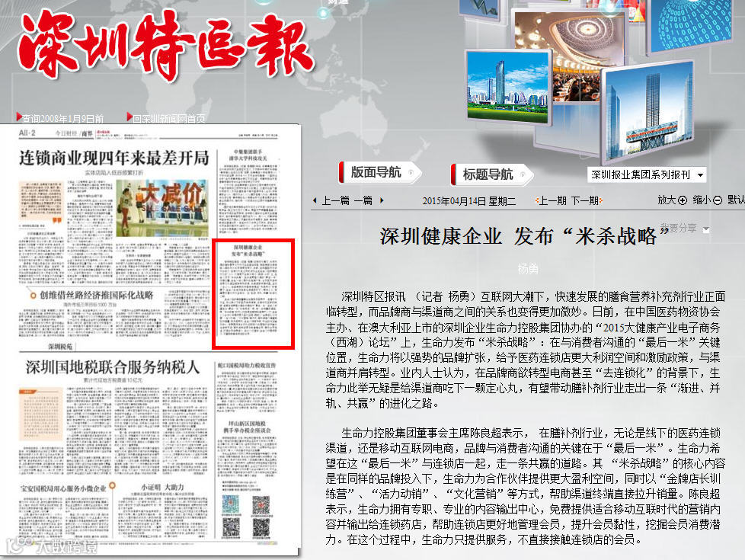Open the 版面导航 page navigation
Screen dimensions: 745x560
(x=379, y=172)
